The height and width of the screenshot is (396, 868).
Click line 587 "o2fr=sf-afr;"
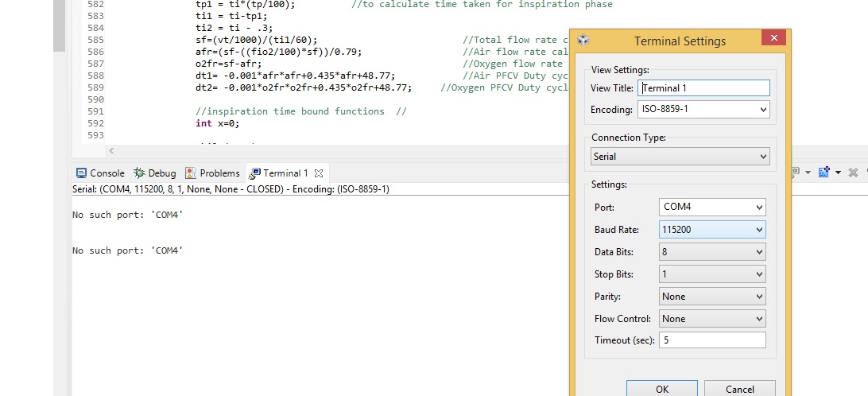[229, 64]
